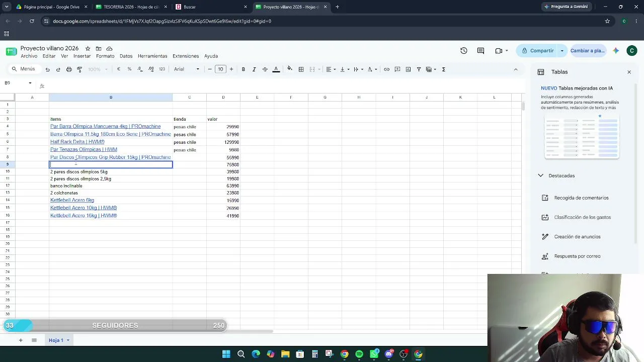Open the comments panel icon
The image size is (644, 362).
click(480, 51)
